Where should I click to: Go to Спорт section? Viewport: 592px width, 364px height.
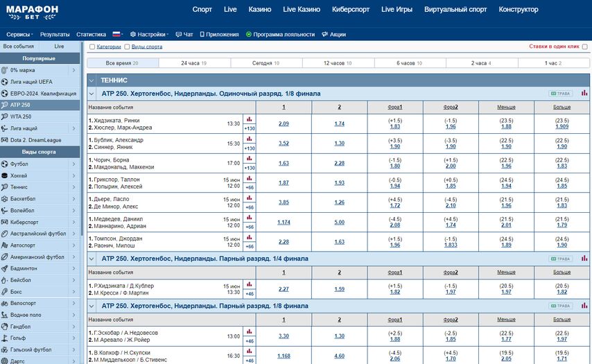point(202,10)
